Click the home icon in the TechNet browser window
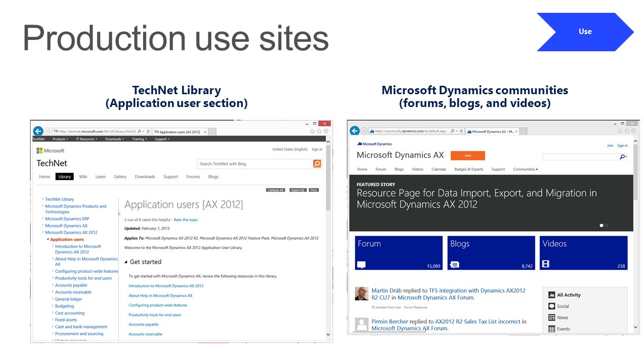Viewport: 644px width, 362px height. (x=312, y=131)
